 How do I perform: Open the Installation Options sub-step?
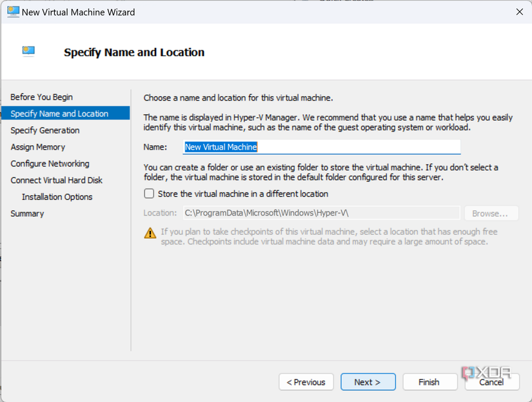click(x=57, y=197)
